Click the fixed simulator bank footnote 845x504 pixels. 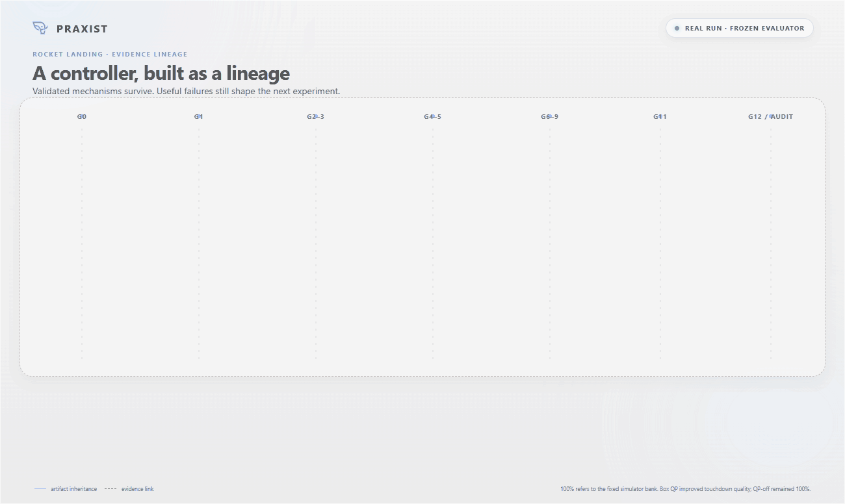[x=686, y=489]
